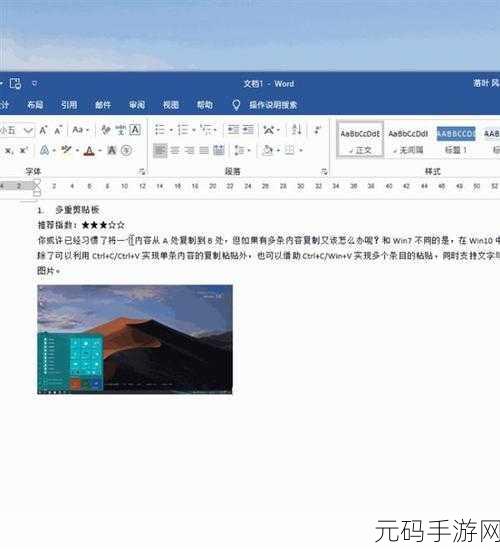Open the 字体 dialog launcher
The width and height of the screenshot is (500, 550).
142,172
